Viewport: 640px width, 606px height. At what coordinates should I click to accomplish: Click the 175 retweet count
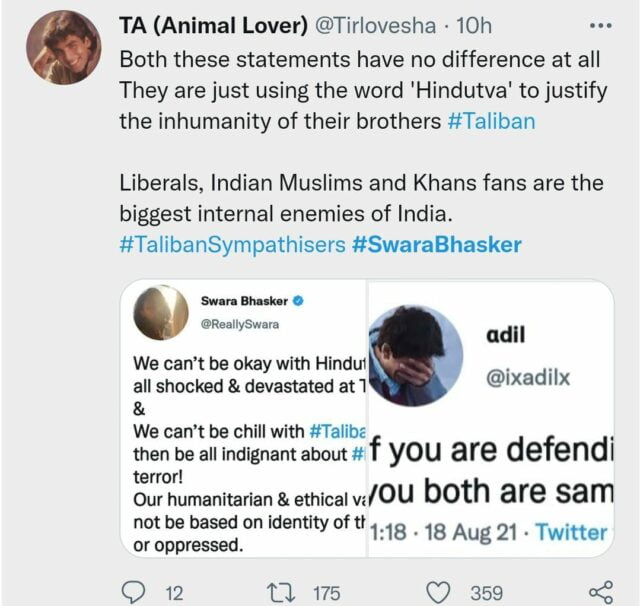click(326, 593)
